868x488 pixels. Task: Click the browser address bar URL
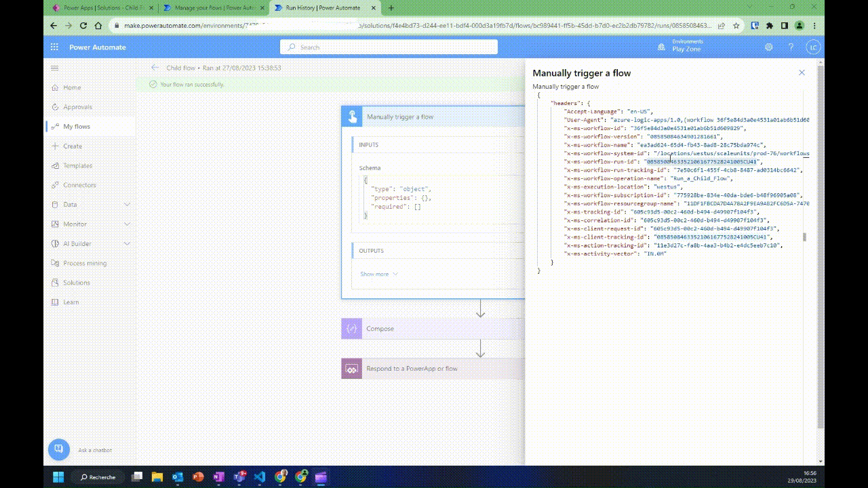pyautogui.click(x=418, y=26)
